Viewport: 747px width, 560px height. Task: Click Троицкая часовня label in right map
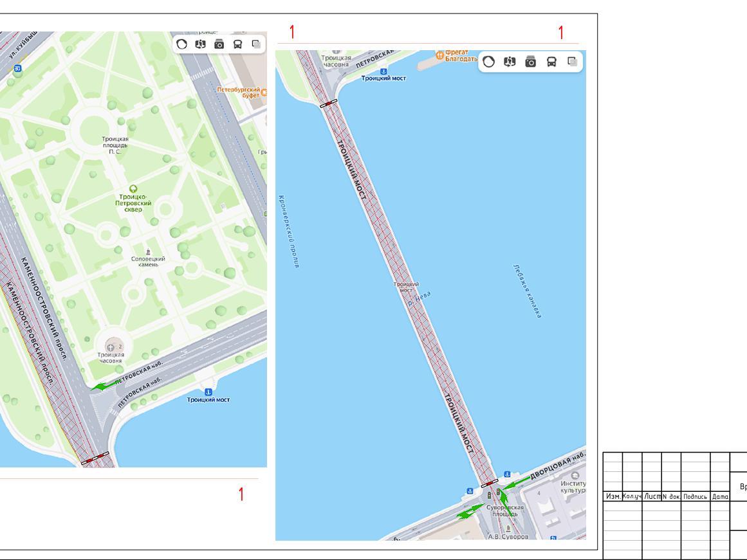pos(337,61)
